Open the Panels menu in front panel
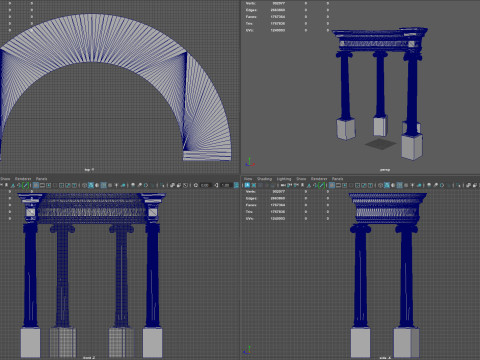Image resolution: width=480 pixels, height=360 pixels. pos(41,179)
